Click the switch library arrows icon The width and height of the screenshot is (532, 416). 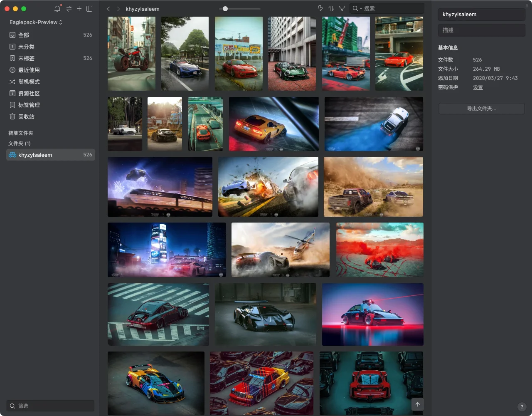(x=69, y=8)
